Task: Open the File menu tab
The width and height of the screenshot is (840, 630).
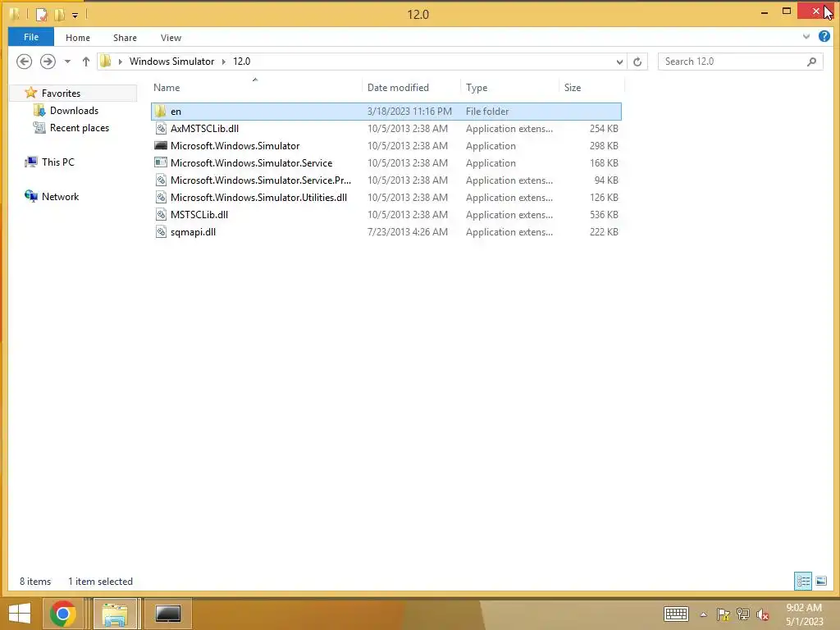Action: pos(31,37)
